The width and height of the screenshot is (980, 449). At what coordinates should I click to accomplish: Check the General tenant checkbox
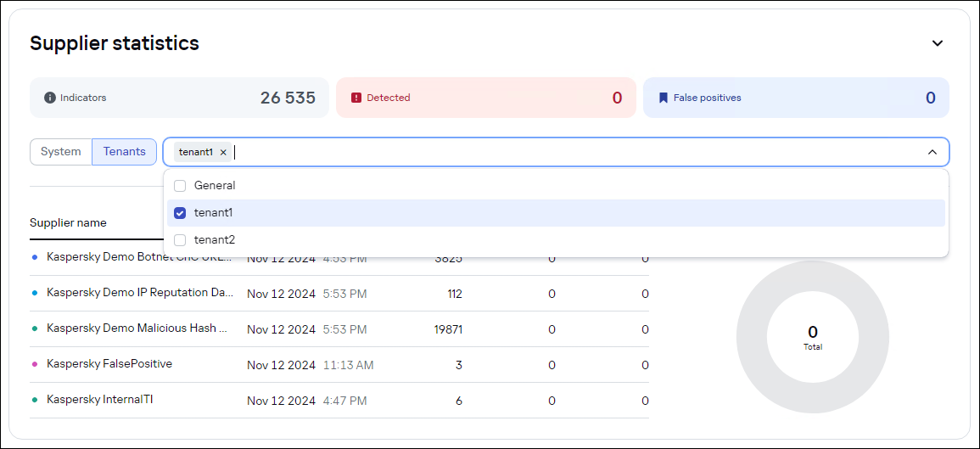180,186
